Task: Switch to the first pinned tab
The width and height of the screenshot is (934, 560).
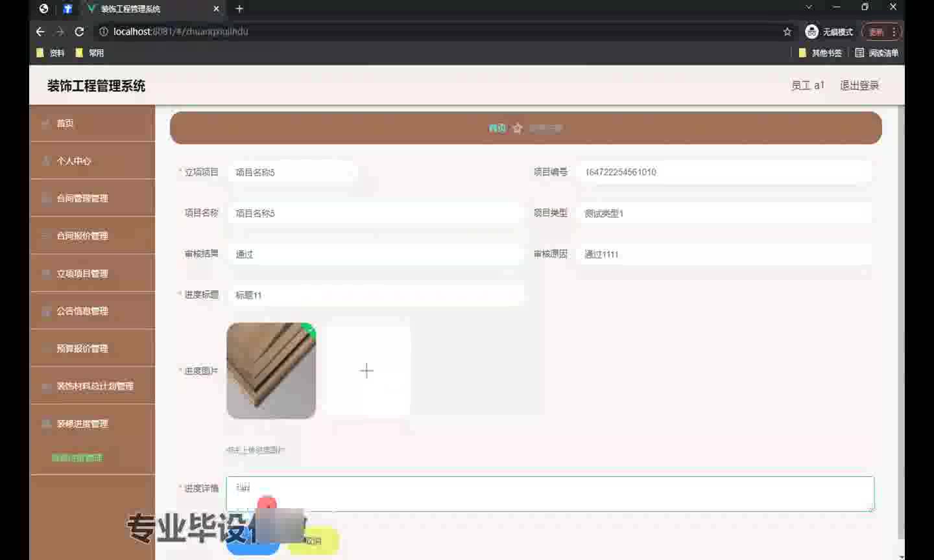Action: pyautogui.click(x=43, y=8)
